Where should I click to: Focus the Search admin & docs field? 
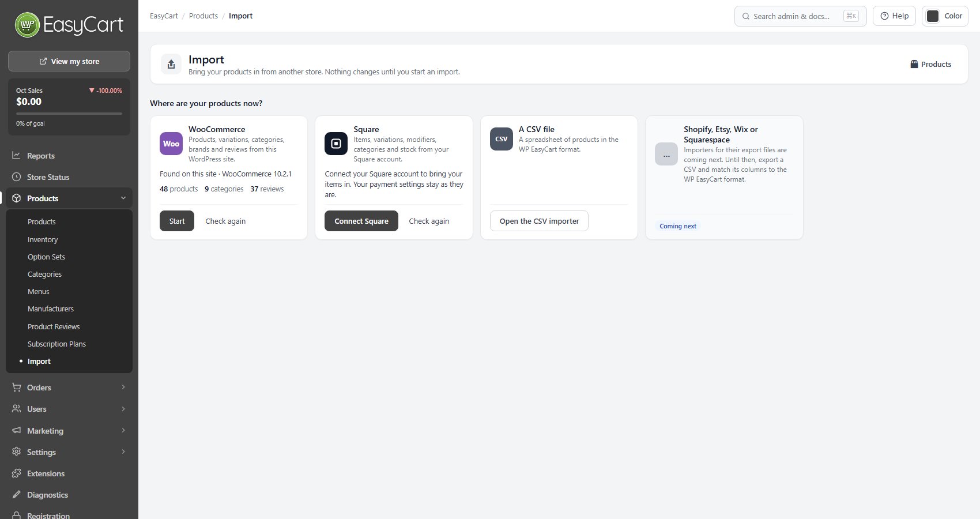(800, 16)
